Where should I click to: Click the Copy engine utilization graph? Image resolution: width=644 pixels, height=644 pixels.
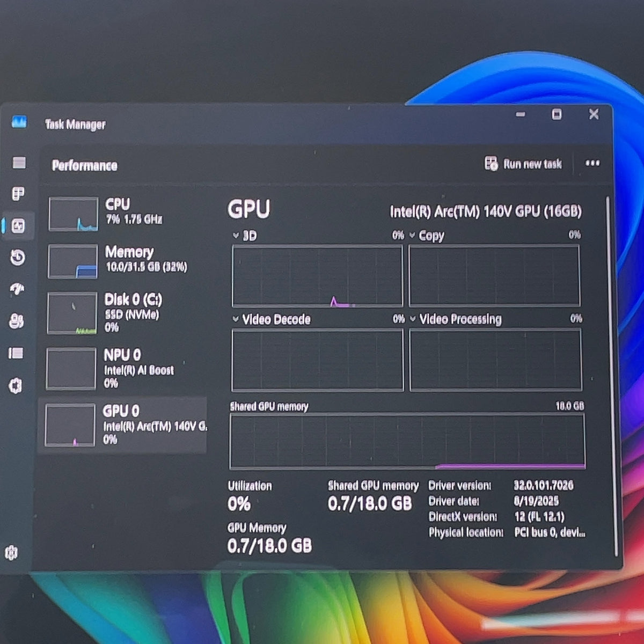coord(494,275)
